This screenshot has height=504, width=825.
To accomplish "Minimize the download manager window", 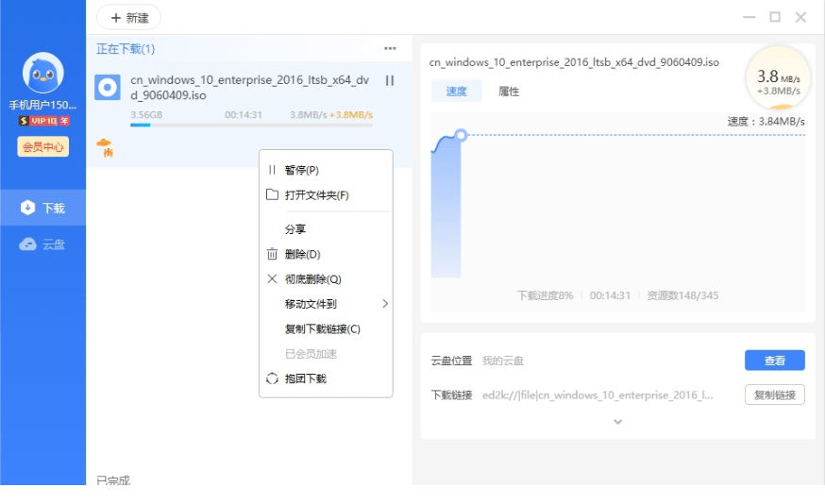I will (749, 17).
